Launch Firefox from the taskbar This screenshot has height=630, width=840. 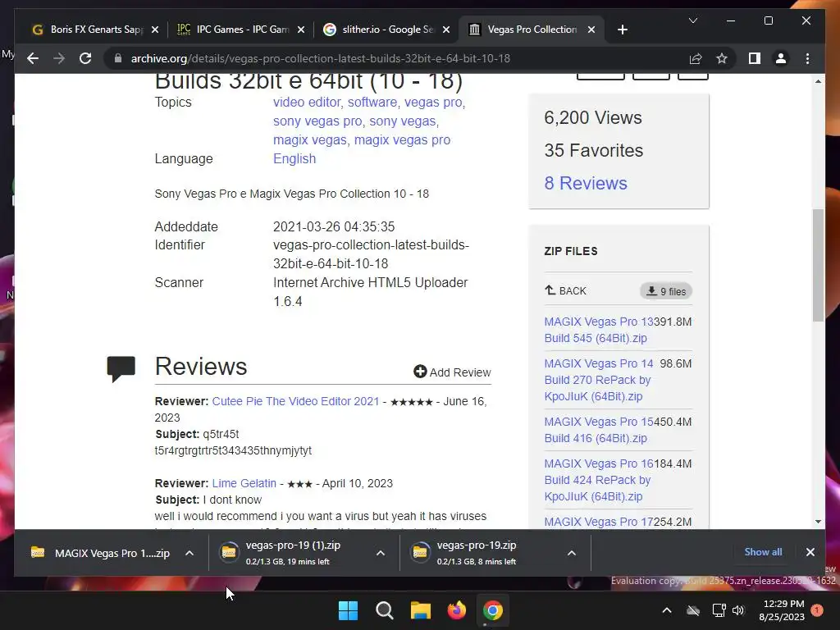pos(456,610)
